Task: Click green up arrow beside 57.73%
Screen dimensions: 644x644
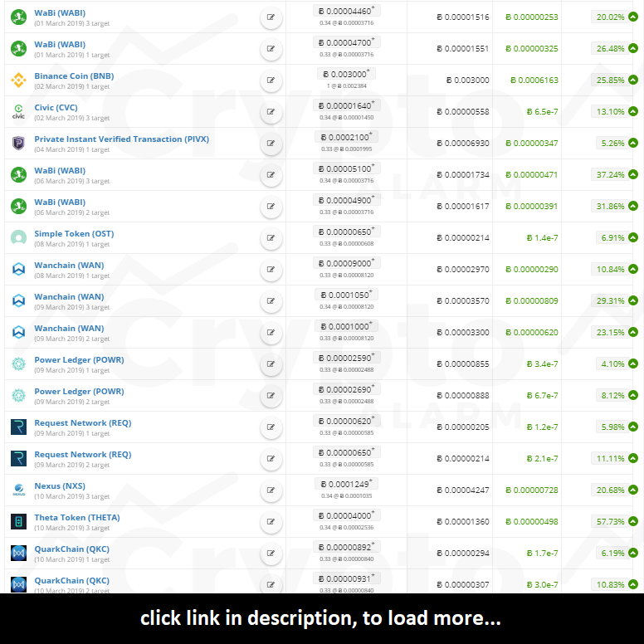Action: (x=633, y=521)
